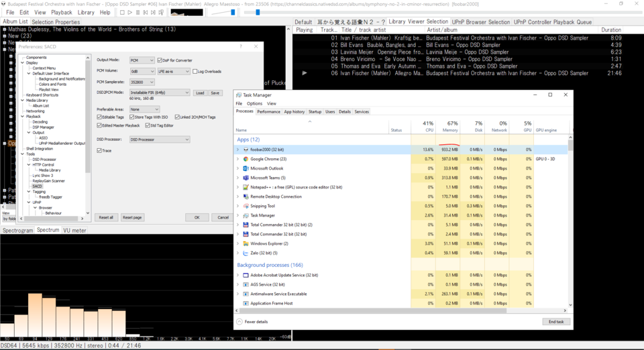Viewport: 644px width, 350px height.
Task: Click the Fewer details arrow icon
Action: (239, 322)
